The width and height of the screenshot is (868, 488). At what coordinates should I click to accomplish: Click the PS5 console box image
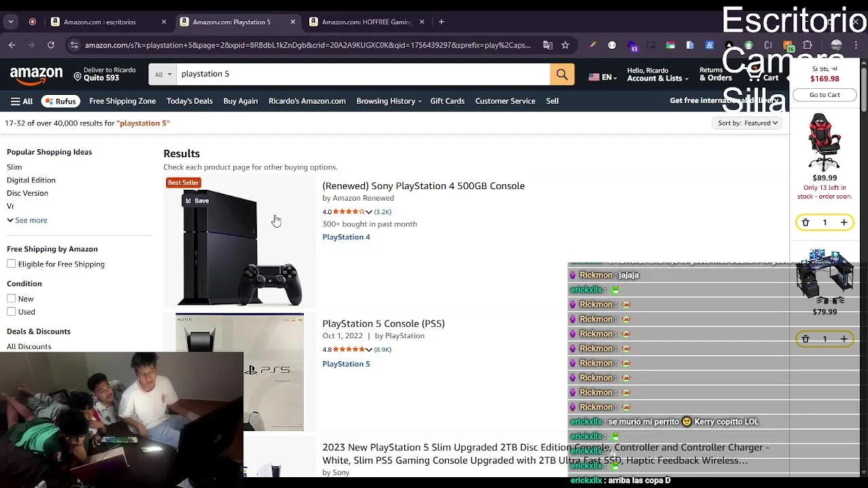point(239,371)
